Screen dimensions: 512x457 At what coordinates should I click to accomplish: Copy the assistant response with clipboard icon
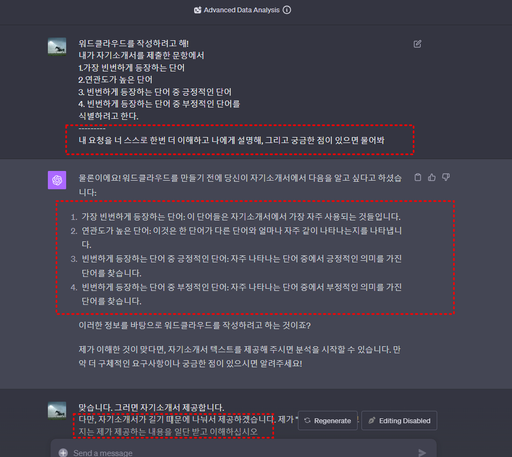tap(418, 177)
